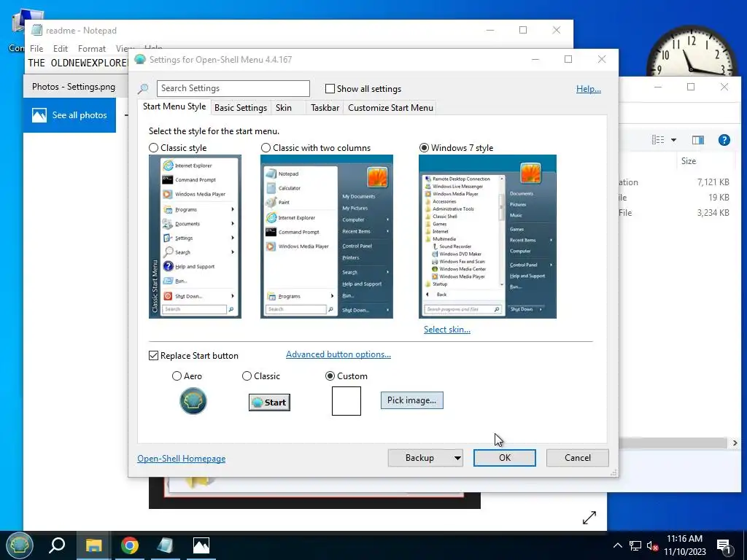Click the empty Custom button image preview
This screenshot has height=560, width=747.
(347, 401)
